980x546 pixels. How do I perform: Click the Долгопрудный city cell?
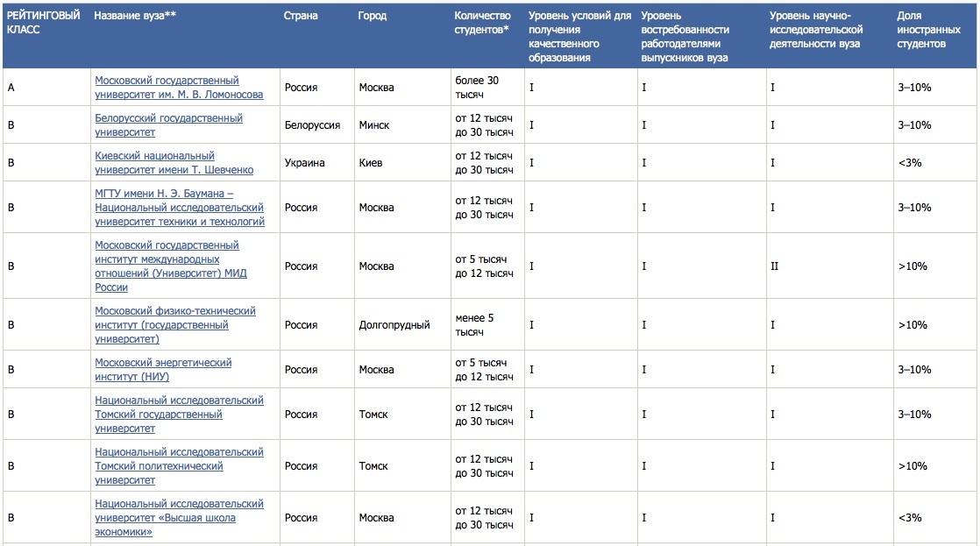pyautogui.click(x=394, y=325)
